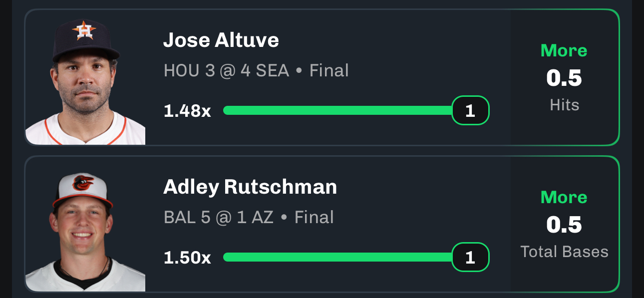
Task: View the HOU 3 @ 4 SEA Final game line
Action: click(256, 70)
